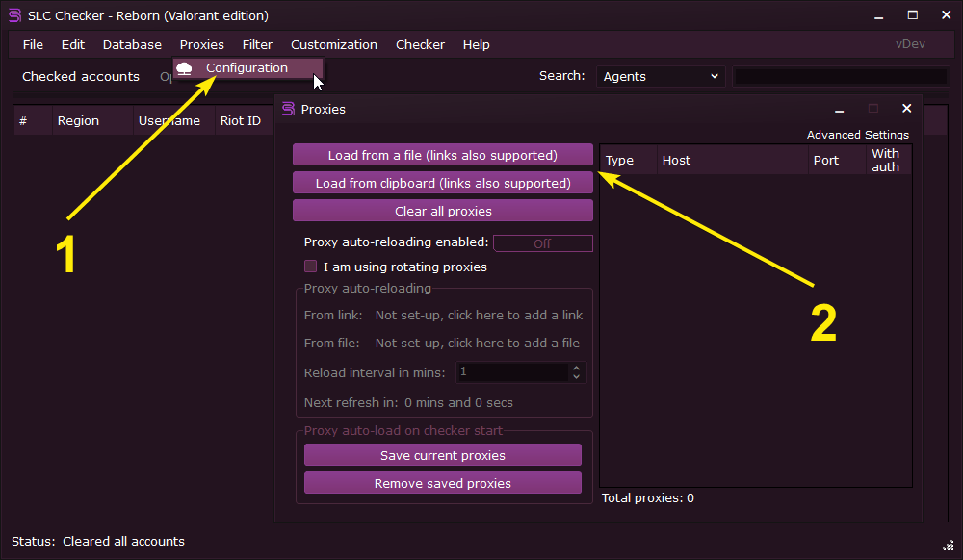Screen dimensions: 963x560
Task: Click the search text field
Action: pos(841,77)
